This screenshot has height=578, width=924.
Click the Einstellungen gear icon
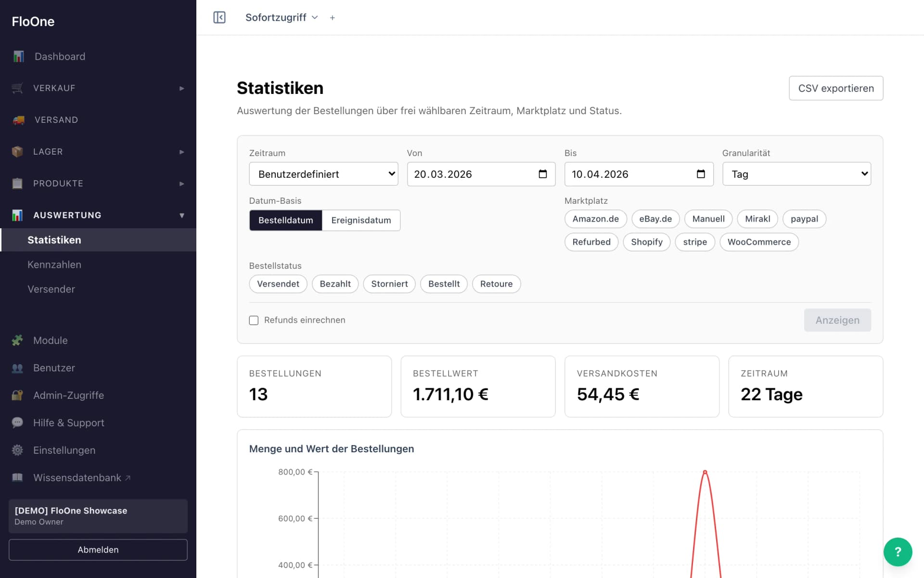click(17, 450)
